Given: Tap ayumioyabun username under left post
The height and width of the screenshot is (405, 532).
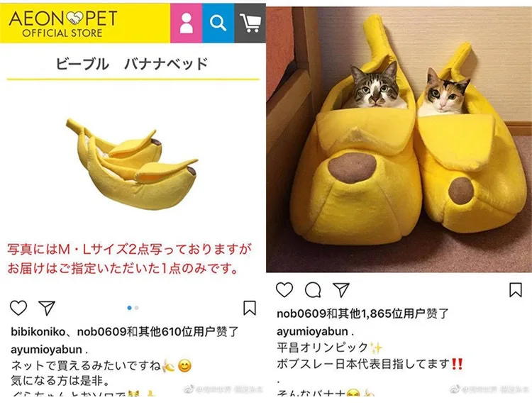Looking at the screenshot, I should 47,350.
